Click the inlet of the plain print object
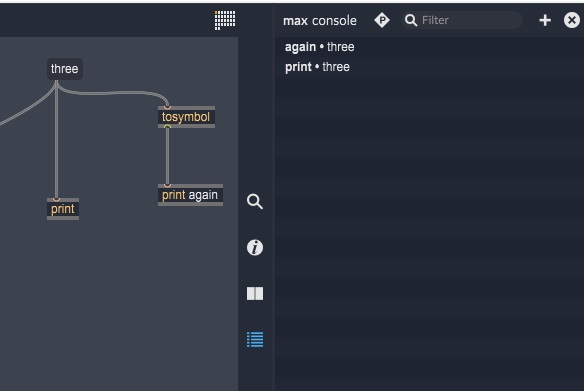This screenshot has width=584, height=391. [56, 200]
